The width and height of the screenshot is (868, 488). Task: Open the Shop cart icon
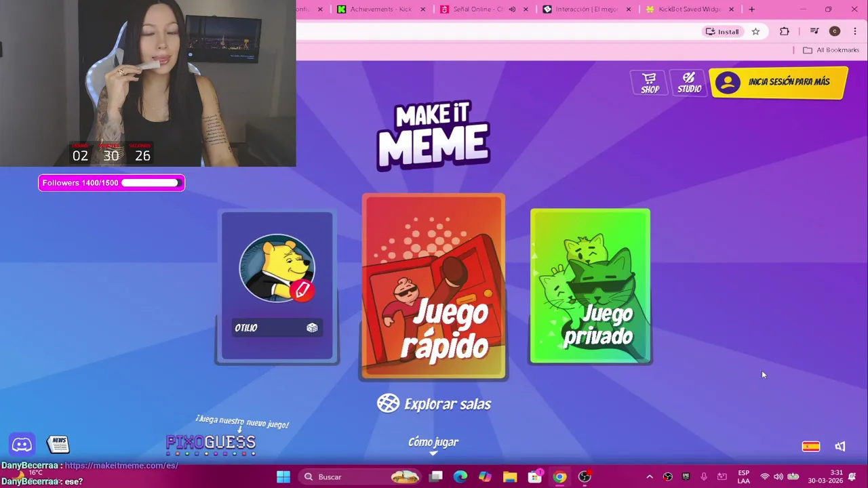click(x=650, y=83)
